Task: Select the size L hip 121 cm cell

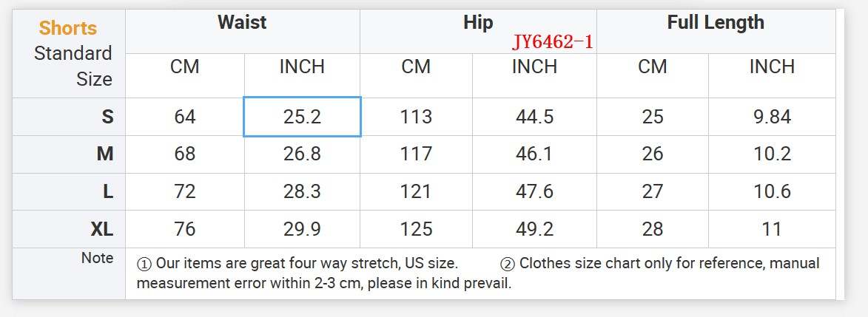Action: coord(416,191)
